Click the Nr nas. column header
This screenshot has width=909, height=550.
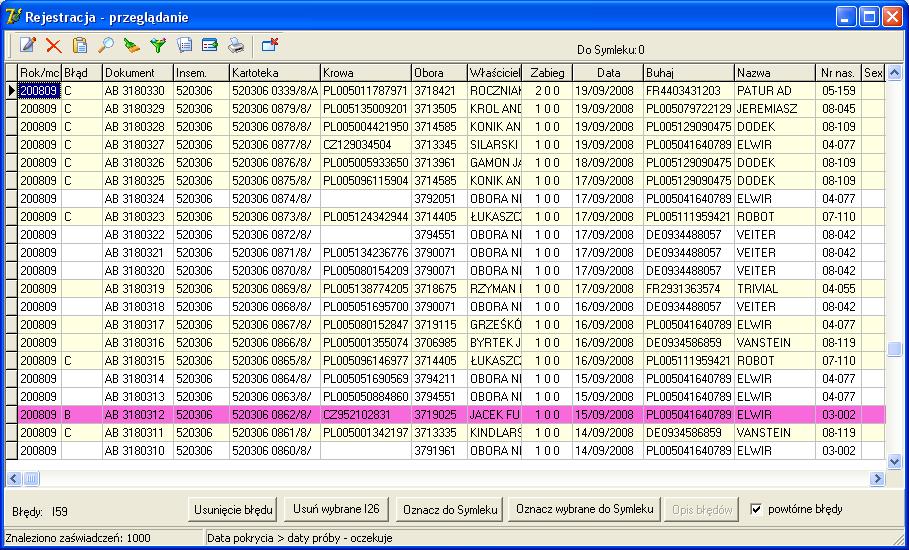[838, 72]
